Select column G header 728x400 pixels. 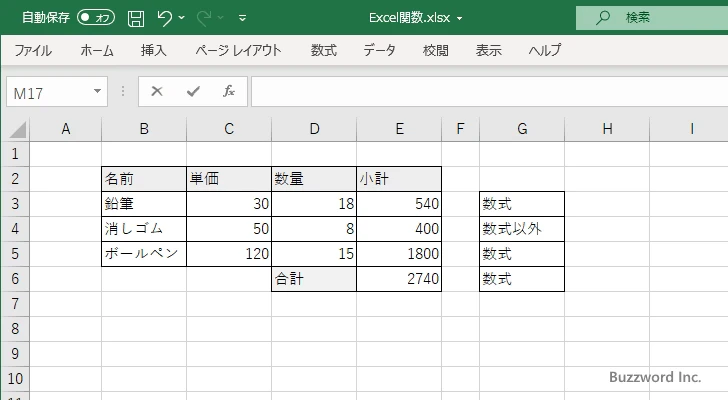(522, 129)
